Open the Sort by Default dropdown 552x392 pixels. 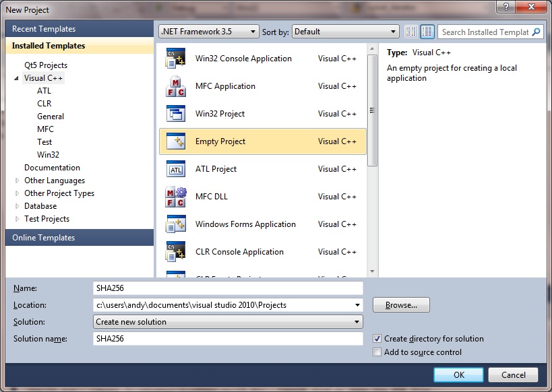click(x=345, y=32)
